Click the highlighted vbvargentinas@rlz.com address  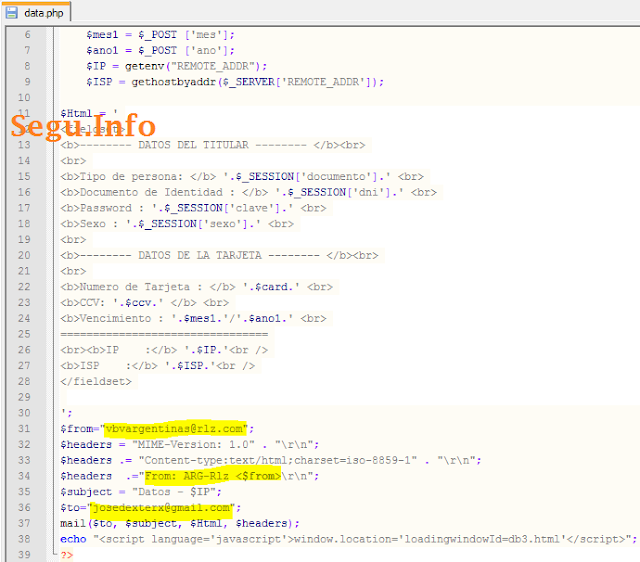tap(174, 429)
